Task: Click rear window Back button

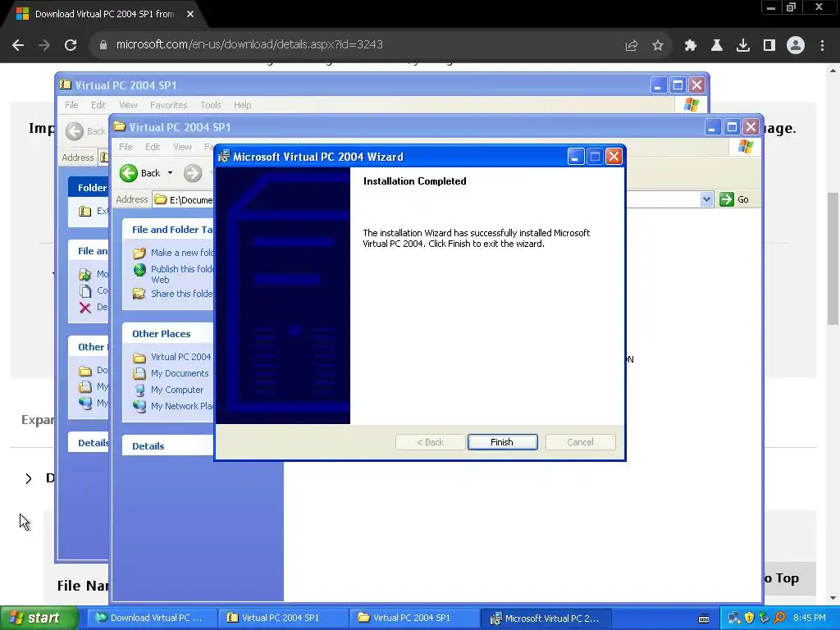Action: [x=85, y=131]
